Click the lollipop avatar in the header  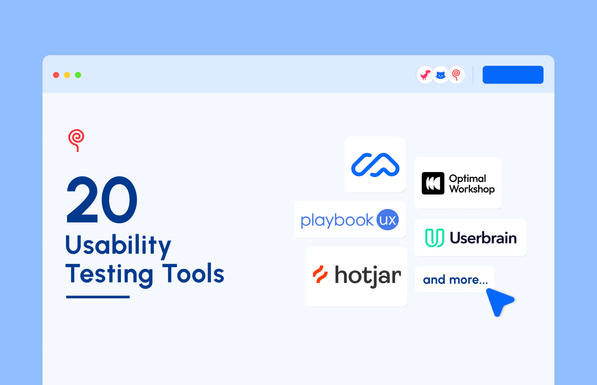(456, 75)
